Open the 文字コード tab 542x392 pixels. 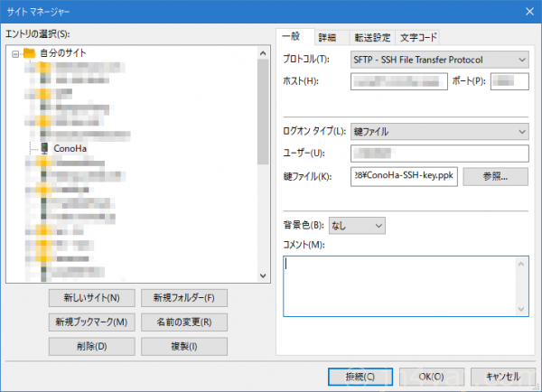(x=418, y=37)
